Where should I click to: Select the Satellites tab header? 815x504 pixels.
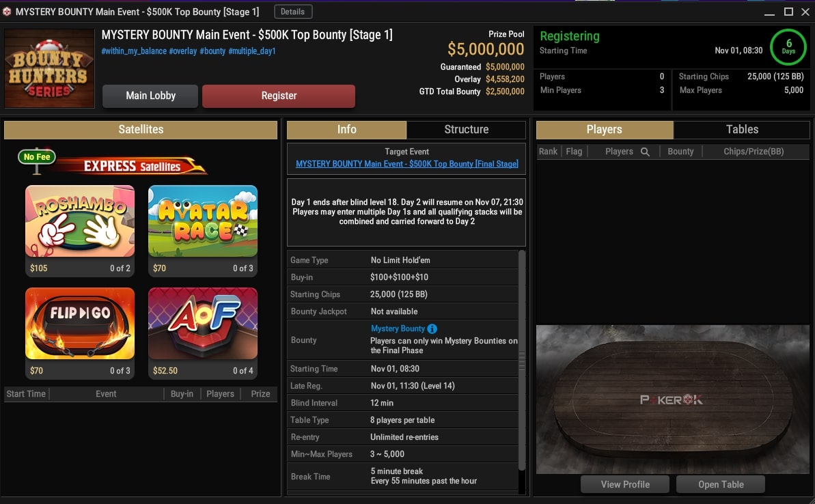[x=141, y=129]
